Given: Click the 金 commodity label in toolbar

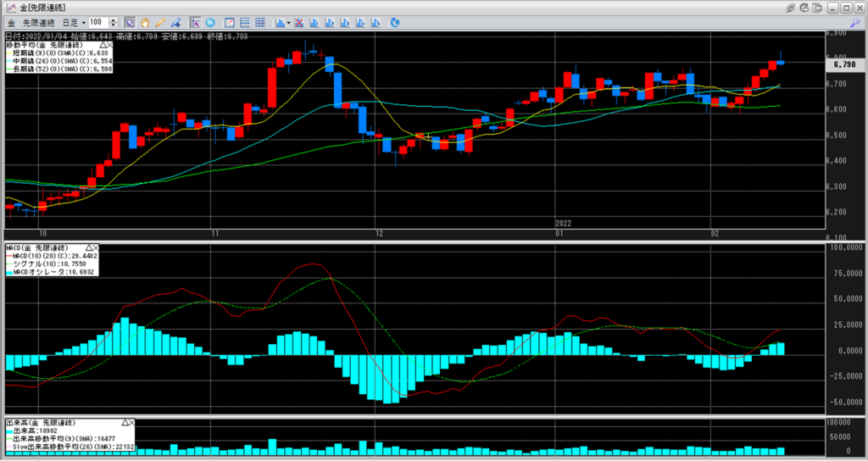Looking at the screenshot, I should [12, 21].
